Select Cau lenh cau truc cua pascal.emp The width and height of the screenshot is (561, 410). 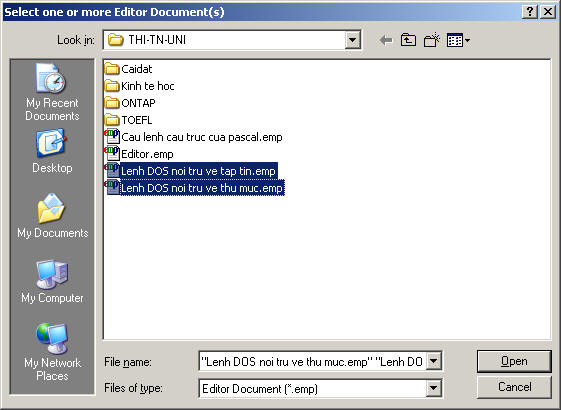193,137
